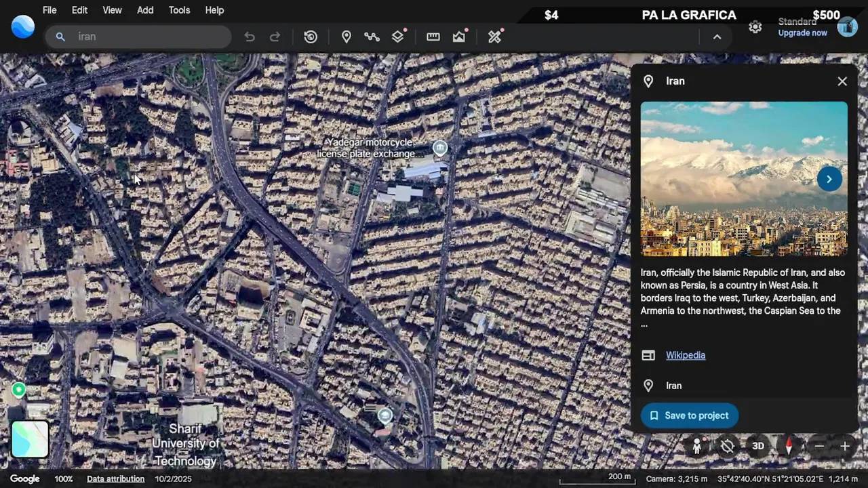Open the Add menu

(145, 10)
